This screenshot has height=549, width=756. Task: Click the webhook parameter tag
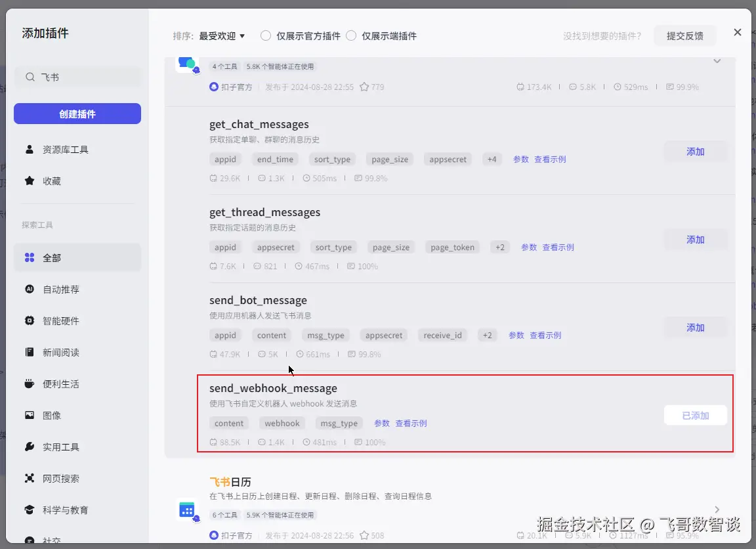click(282, 423)
